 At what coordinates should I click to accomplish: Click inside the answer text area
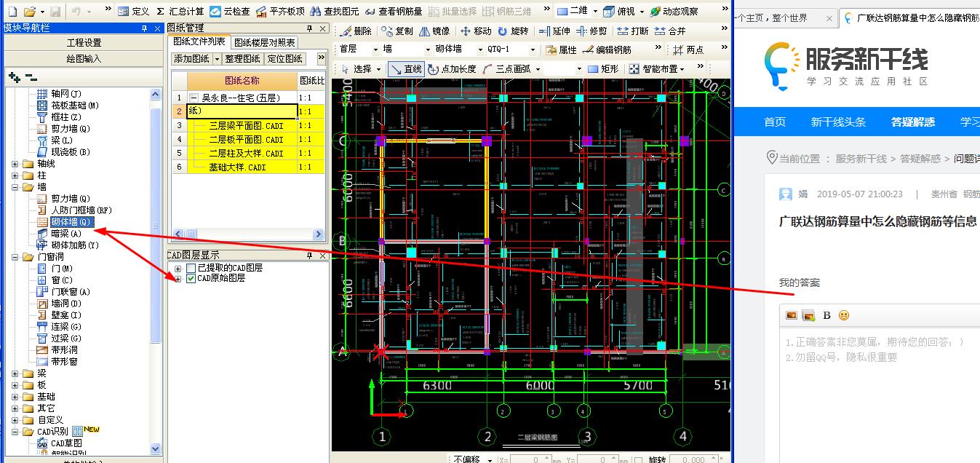(x=879, y=393)
